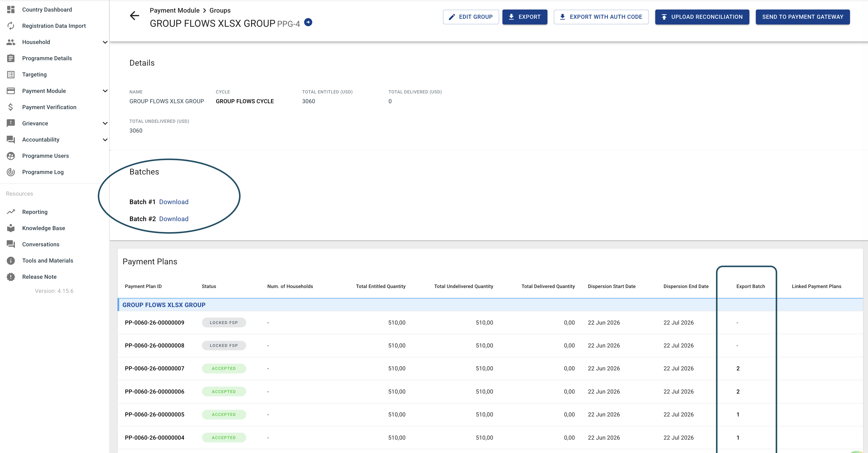Viewport: 868px width, 453px height.
Task: Download Batch #1 file
Action: point(174,202)
